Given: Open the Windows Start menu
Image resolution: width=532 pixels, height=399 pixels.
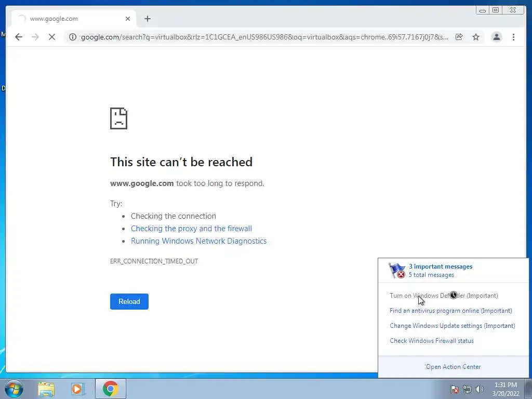Looking at the screenshot, I should click(x=14, y=389).
